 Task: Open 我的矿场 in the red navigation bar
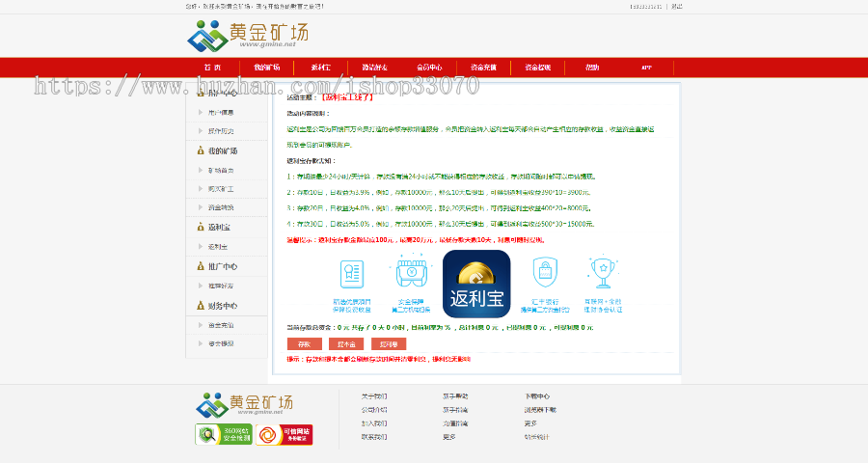pyautogui.click(x=267, y=68)
